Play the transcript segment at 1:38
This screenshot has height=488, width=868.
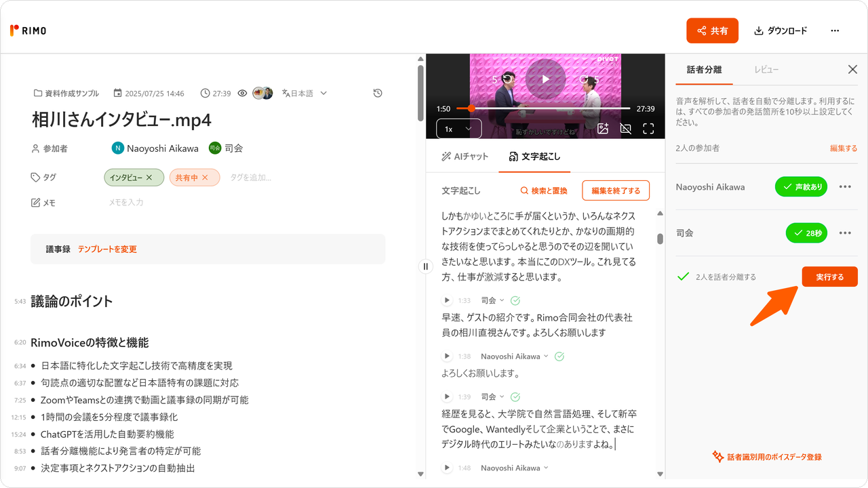tap(447, 356)
